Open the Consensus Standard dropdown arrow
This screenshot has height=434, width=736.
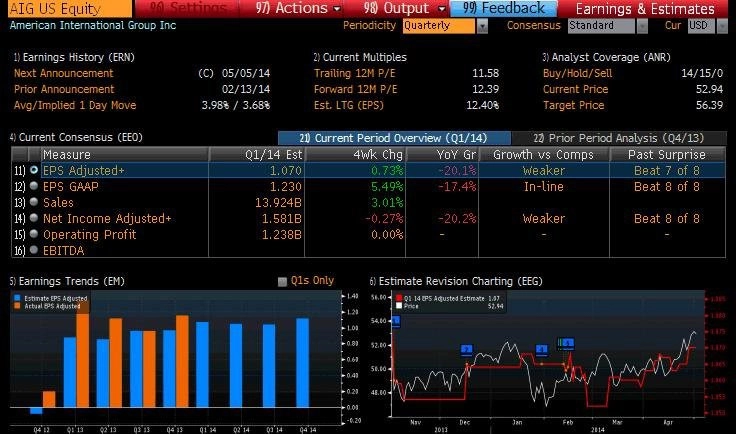[642, 26]
